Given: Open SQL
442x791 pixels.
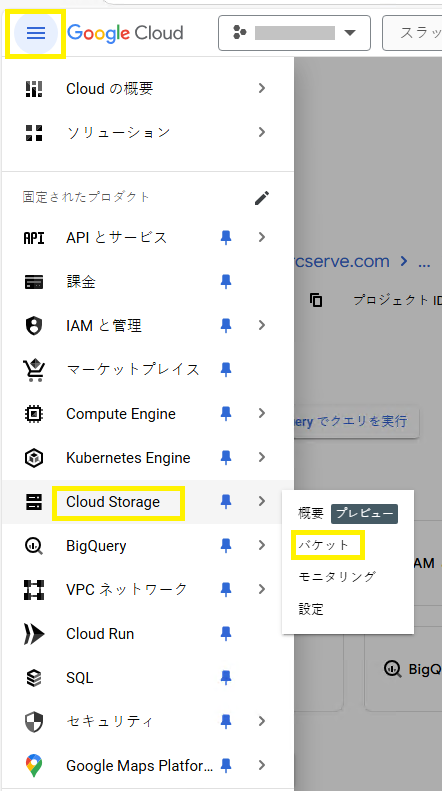Looking at the screenshot, I should pos(79,677).
